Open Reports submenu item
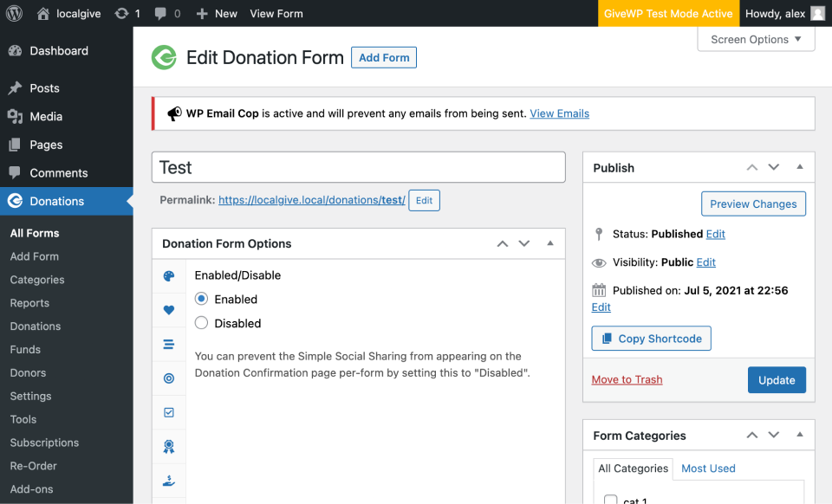Screen dimensions: 832x504 (29, 303)
